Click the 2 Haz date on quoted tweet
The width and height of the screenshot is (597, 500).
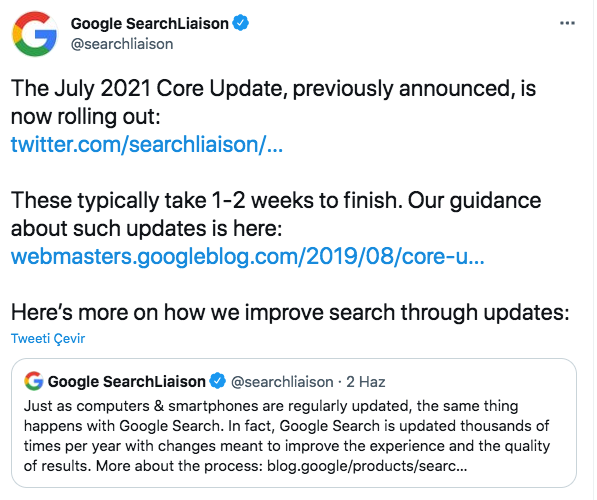366,382
